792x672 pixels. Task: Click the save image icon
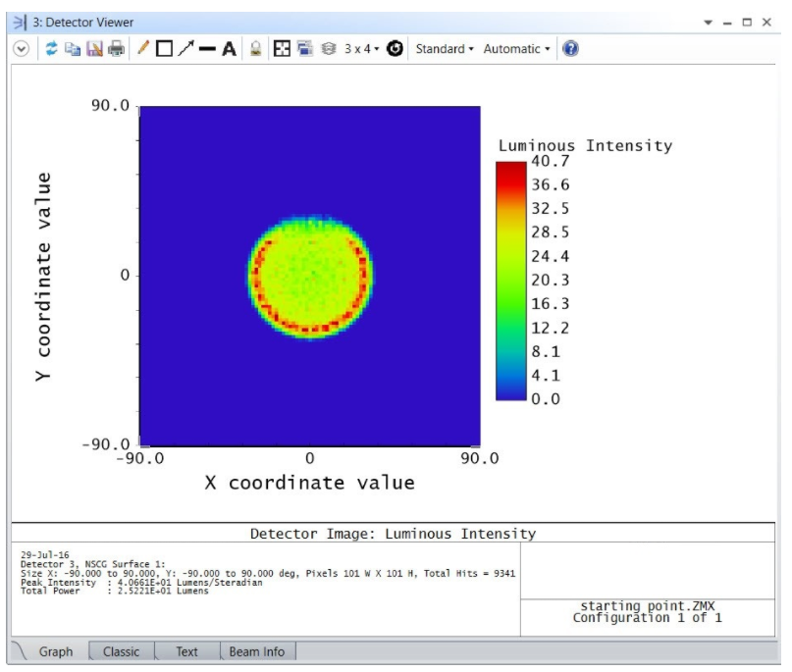(94, 49)
